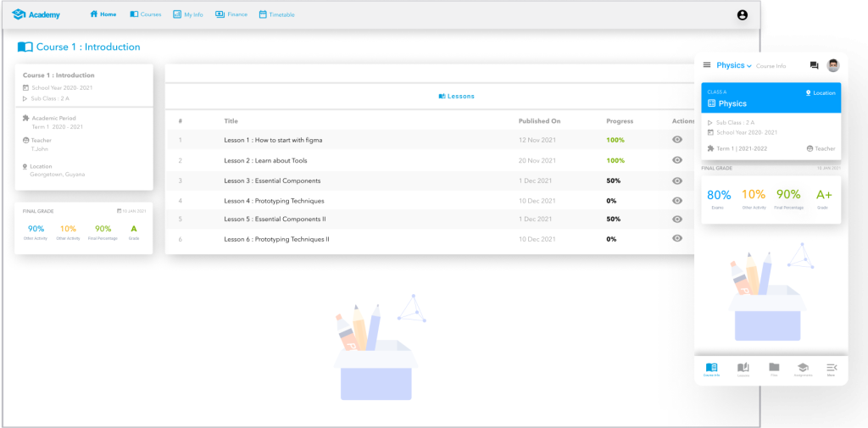This screenshot has height=428, width=868.
Task: Tap the Files folder icon in bottom bar
Action: [773, 368]
